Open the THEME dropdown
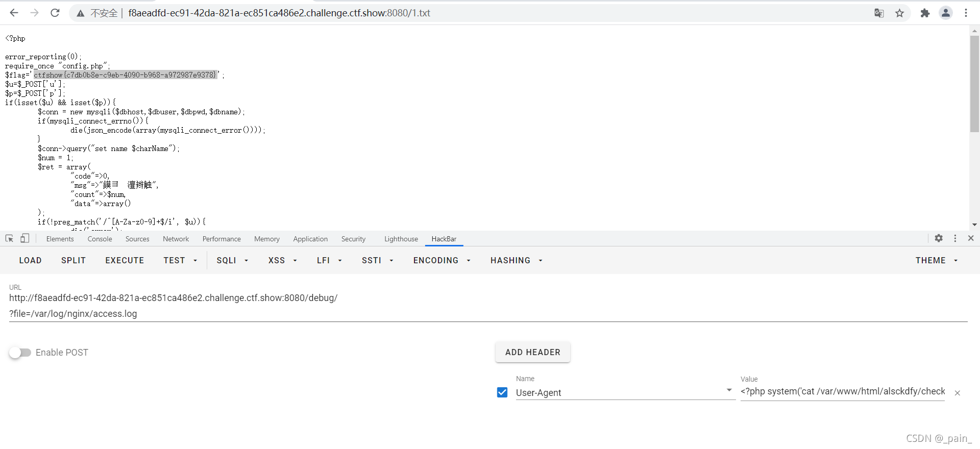This screenshot has height=449, width=980. point(937,260)
